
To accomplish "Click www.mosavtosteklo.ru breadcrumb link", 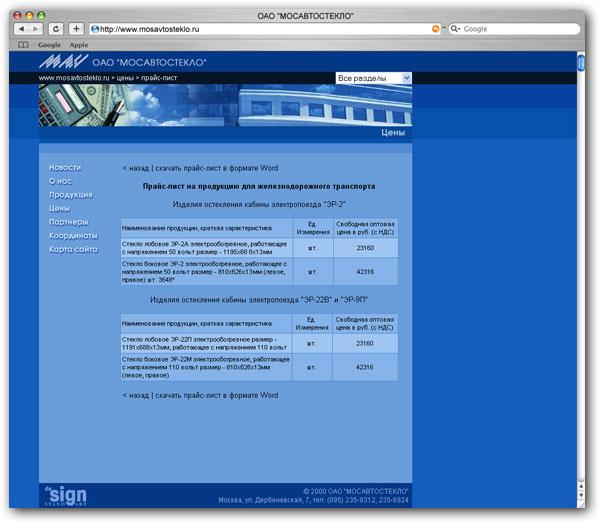I will coord(74,78).
